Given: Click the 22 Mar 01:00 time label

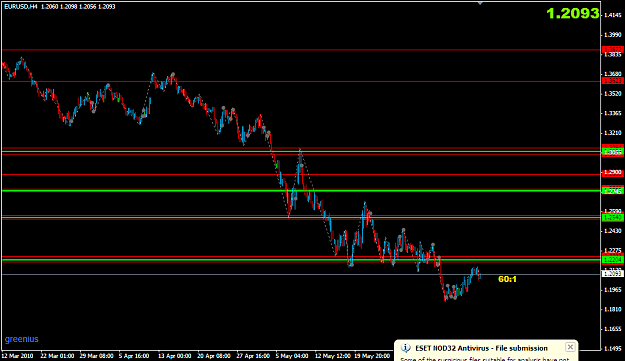Looking at the screenshot, I should (57, 356).
